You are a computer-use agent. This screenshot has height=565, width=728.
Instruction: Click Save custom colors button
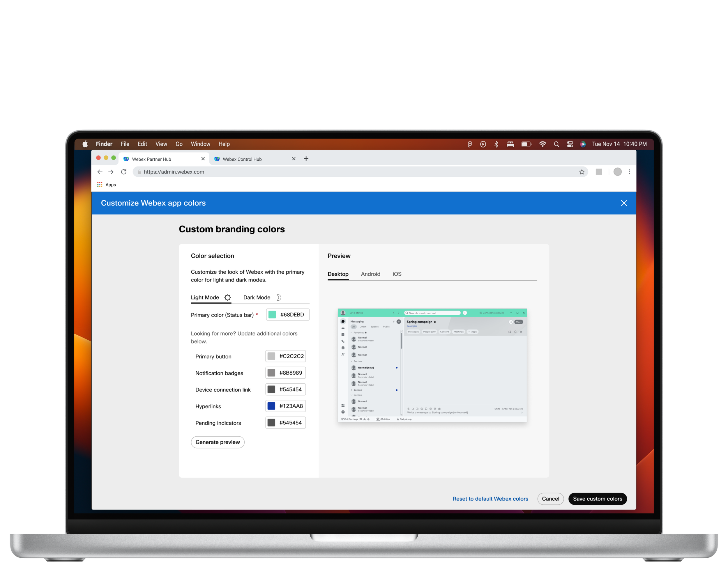click(x=597, y=499)
